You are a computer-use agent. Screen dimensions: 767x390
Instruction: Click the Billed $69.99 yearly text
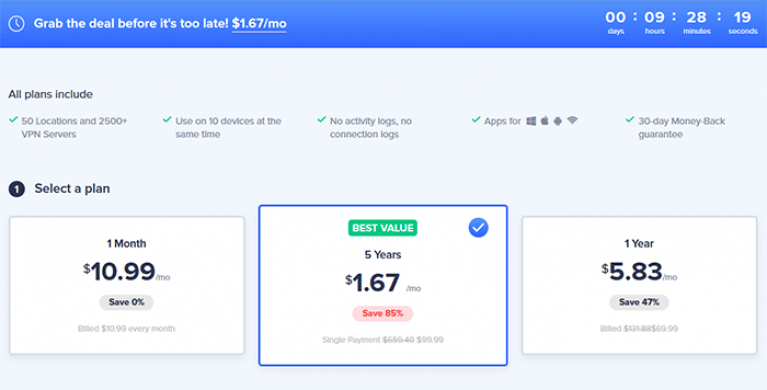coord(639,329)
